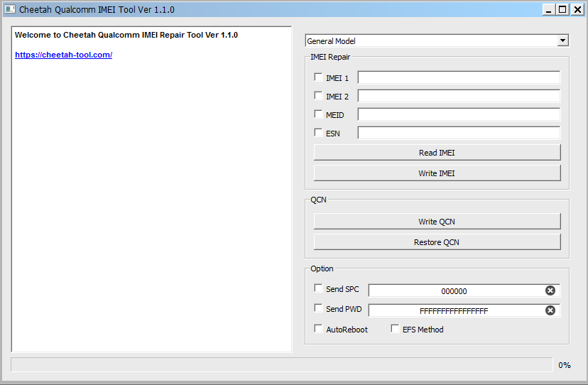This screenshot has height=385, width=588.
Task: Click the IMEI 1 input field
Action: 459,77
